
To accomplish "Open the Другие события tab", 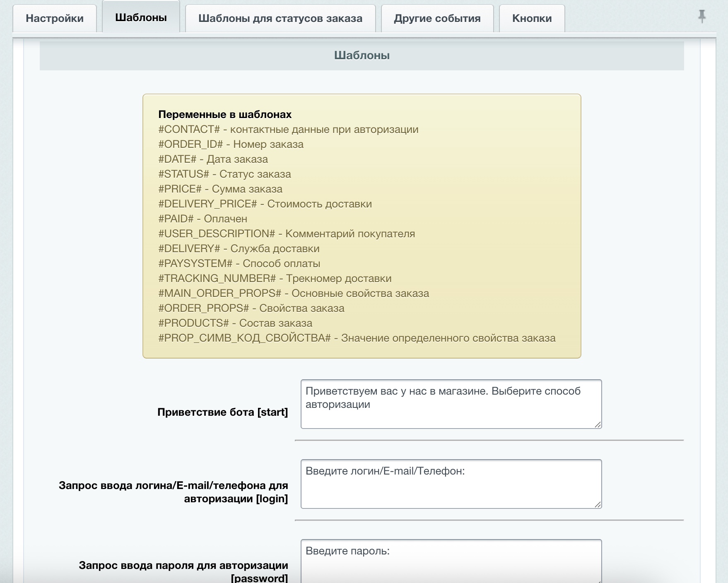I will 437,19.
